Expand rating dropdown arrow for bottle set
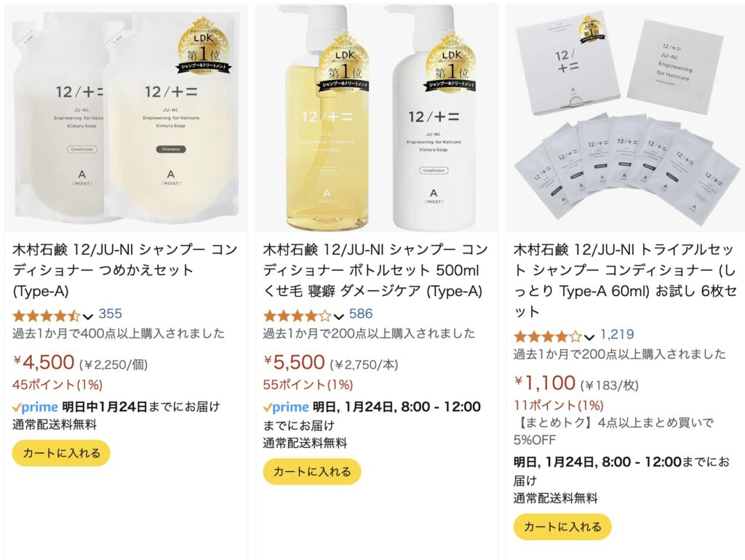 (338, 316)
